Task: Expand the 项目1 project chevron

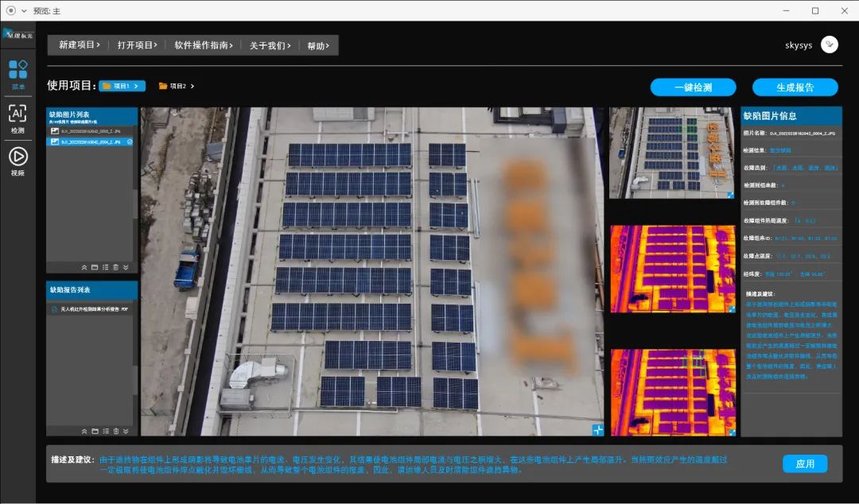Action: (x=136, y=86)
